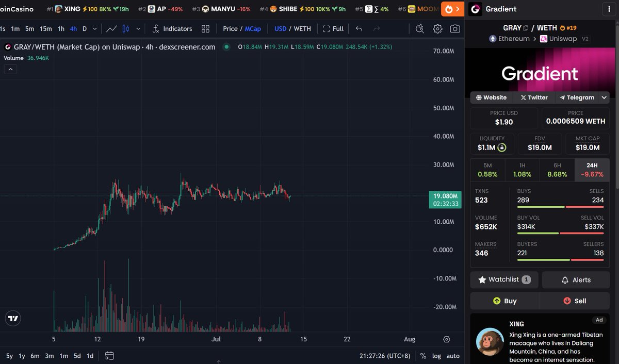The image size is (619, 364).
Task: Select the 4h timeframe
Action: pyautogui.click(x=74, y=29)
